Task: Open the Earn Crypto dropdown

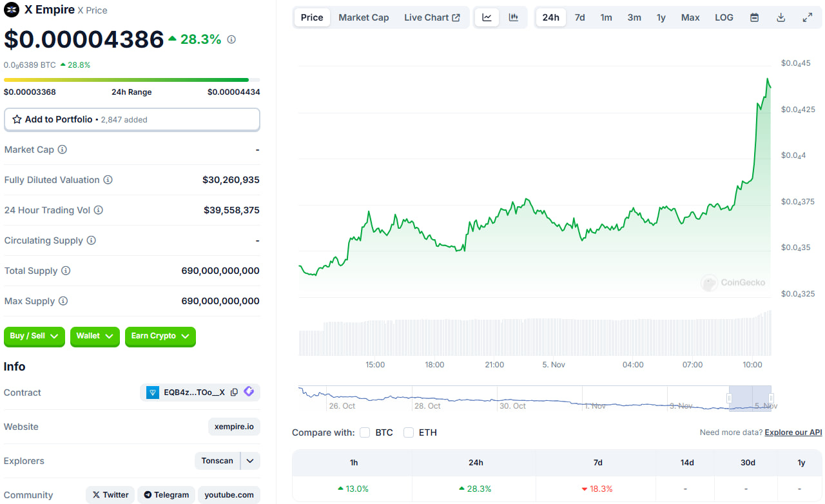Action: tap(160, 336)
